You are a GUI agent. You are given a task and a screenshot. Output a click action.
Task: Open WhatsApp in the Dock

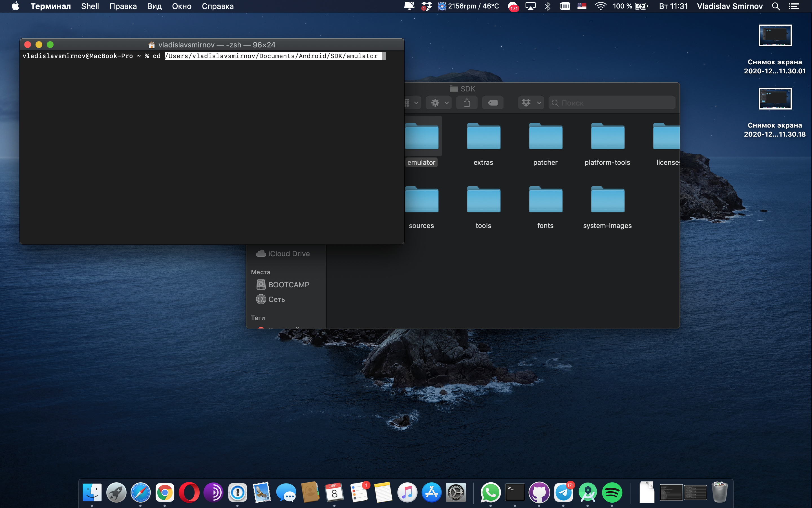click(x=491, y=492)
